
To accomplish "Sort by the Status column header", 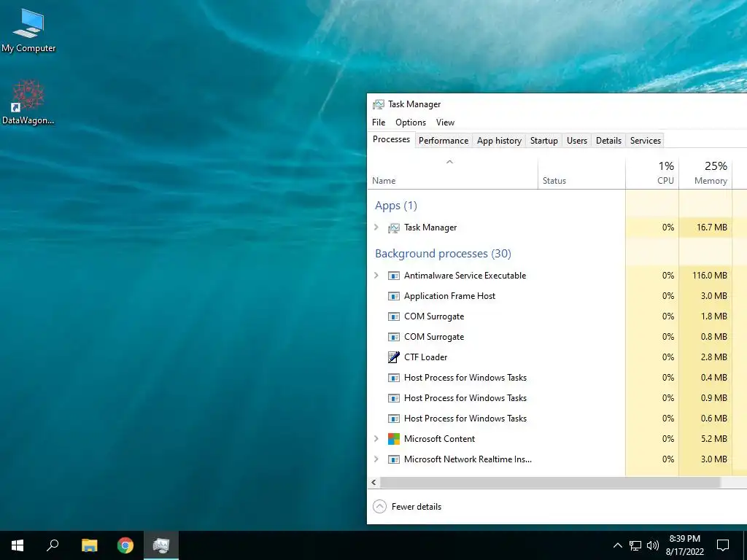I will (581, 174).
